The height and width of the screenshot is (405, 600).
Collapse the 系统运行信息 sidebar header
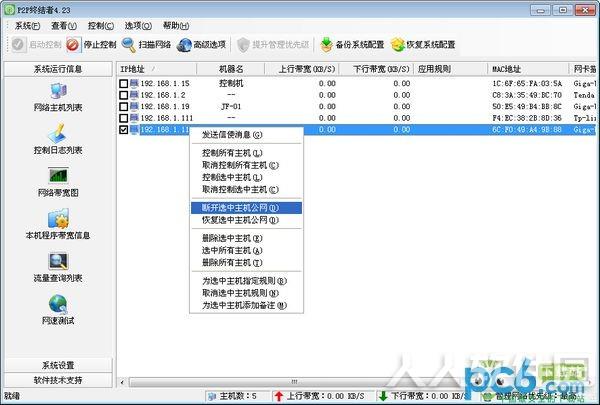[58, 69]
